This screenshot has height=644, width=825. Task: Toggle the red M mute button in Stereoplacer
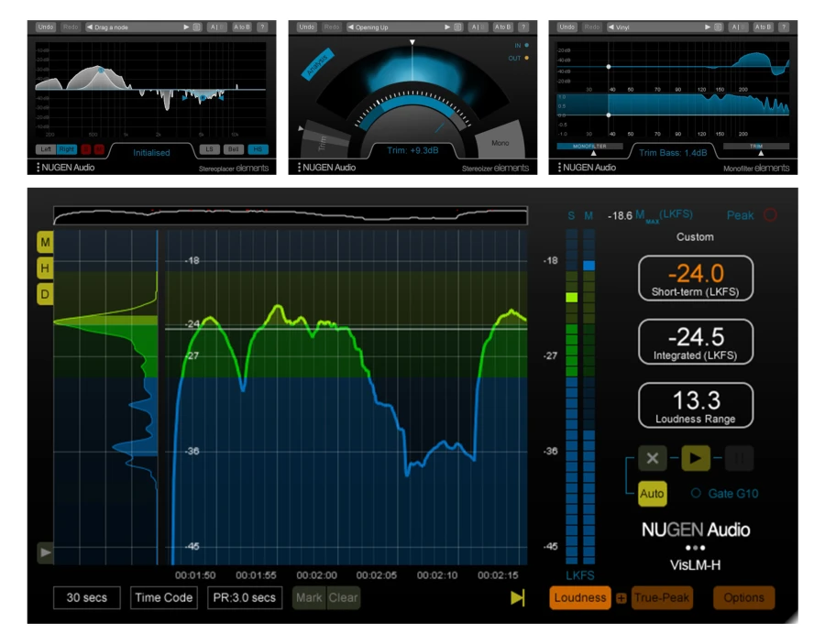(x=98, y=149)
